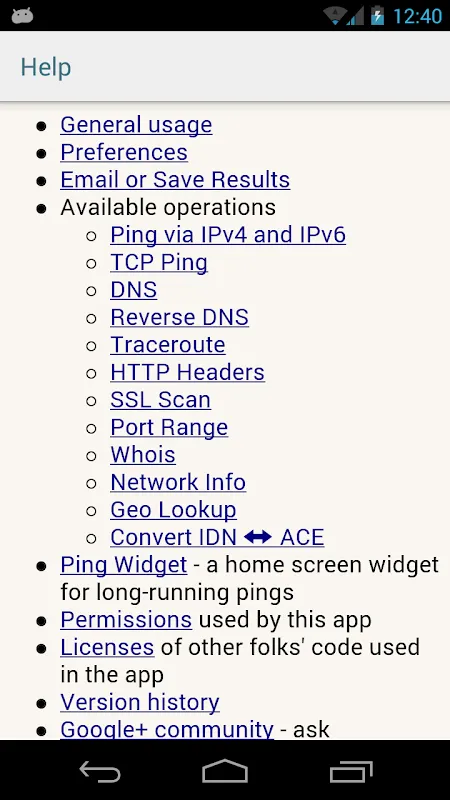
Task: Tap the recent apps navigation icon
Action: [x=351, y=771]
